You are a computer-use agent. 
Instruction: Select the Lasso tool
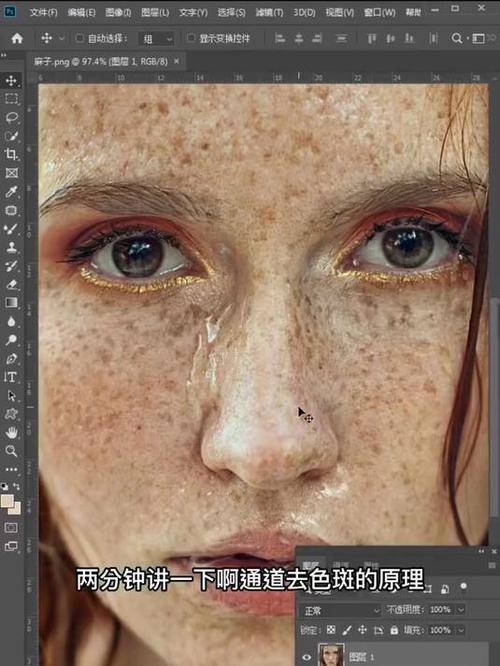coord(11,117)
